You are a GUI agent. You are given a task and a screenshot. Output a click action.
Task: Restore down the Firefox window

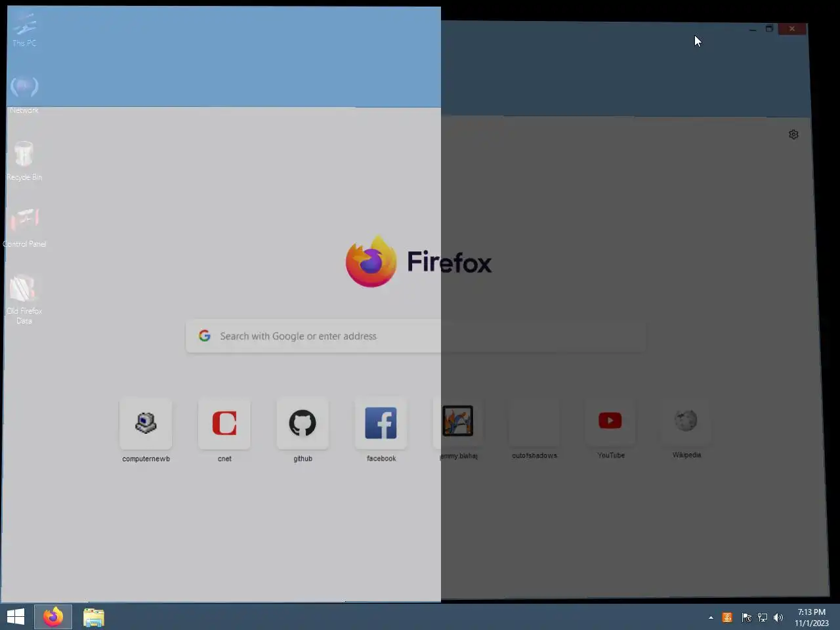[x=769, y=29]
